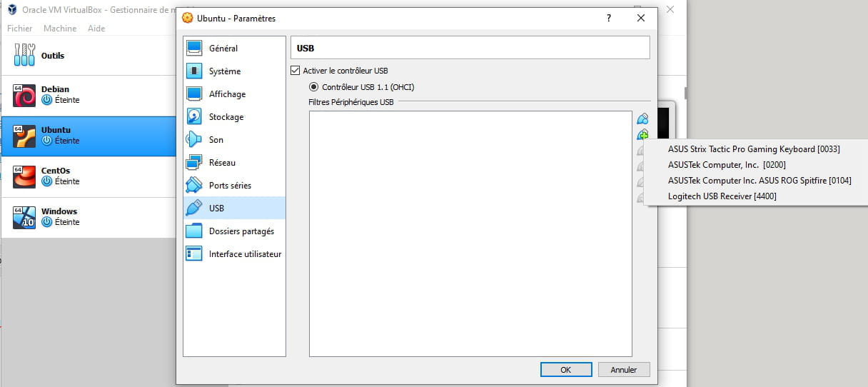Select the Réseau settings category label
This screenshot has height=387, width=868.
point(222,163)
